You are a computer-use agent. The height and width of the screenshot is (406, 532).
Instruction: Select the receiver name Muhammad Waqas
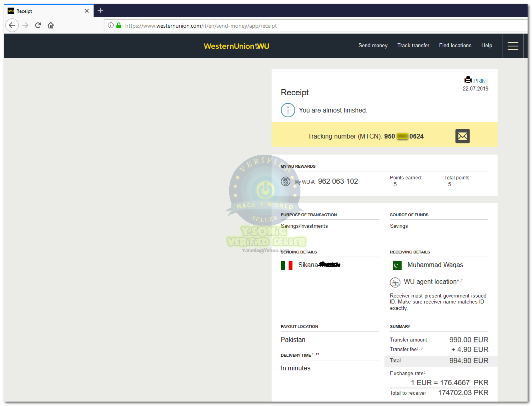tap(435, 265)
